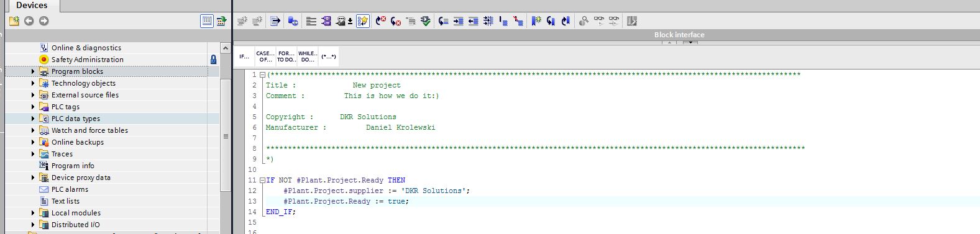Expand the Watch and force tables folder
The height and width of the screenshot is (234, 980).
(x=33, y=130)
